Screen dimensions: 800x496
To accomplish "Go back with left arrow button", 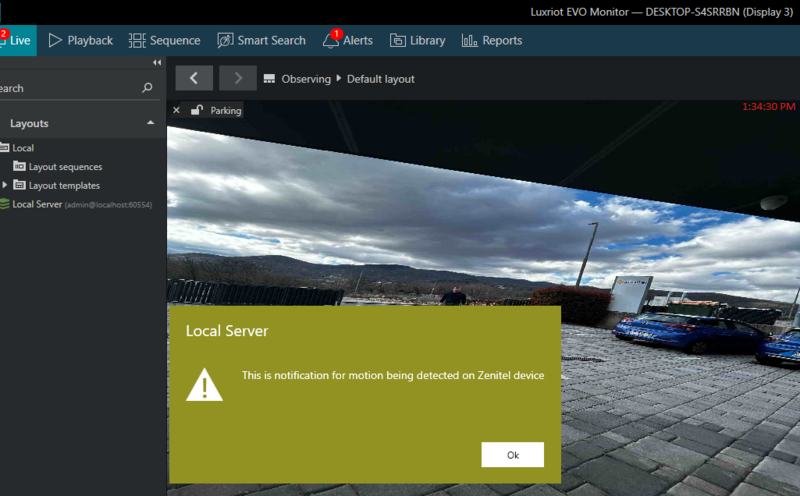I will tap(194, 78).
